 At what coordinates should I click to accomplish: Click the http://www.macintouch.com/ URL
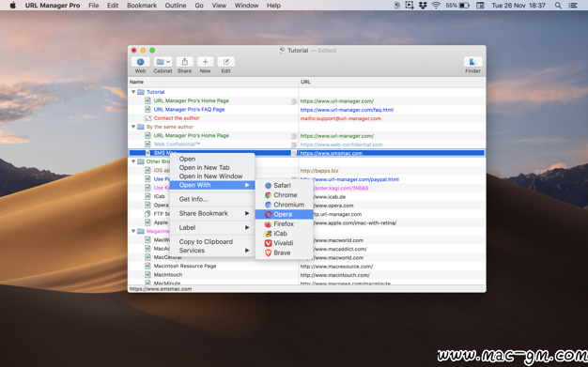(x=335, y=275)
